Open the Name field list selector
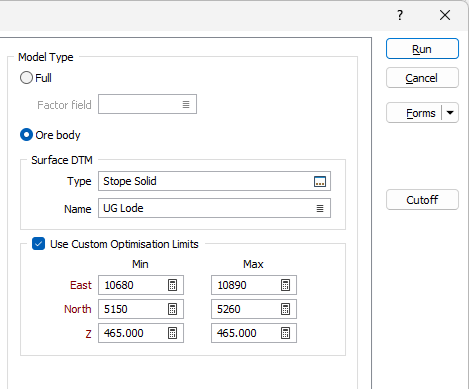 point(320,208)
